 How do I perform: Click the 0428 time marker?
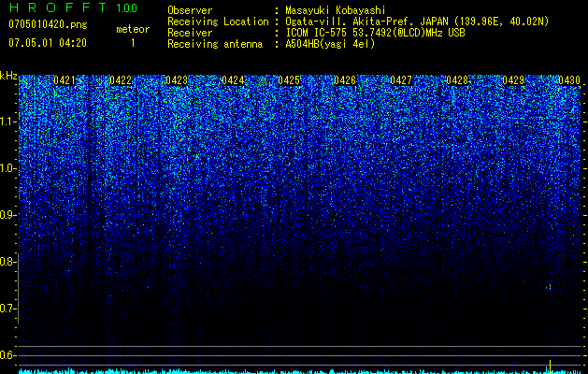click(x=457, y=80)
